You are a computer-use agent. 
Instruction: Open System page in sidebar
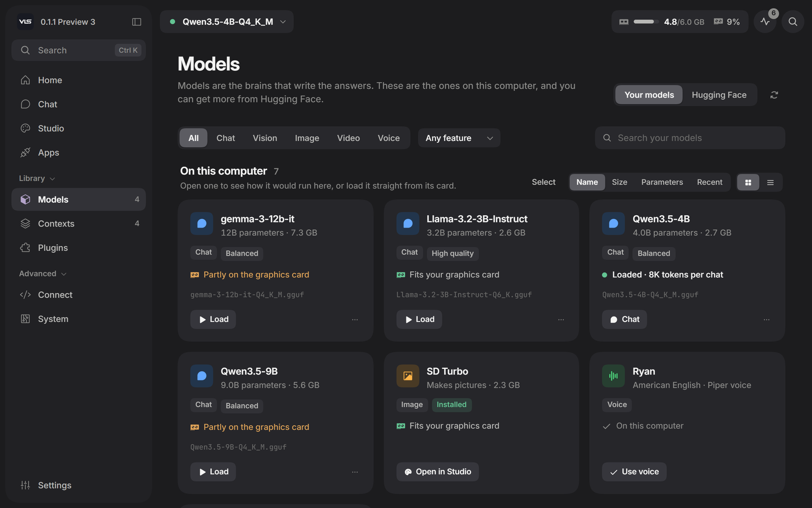(79, 319)
